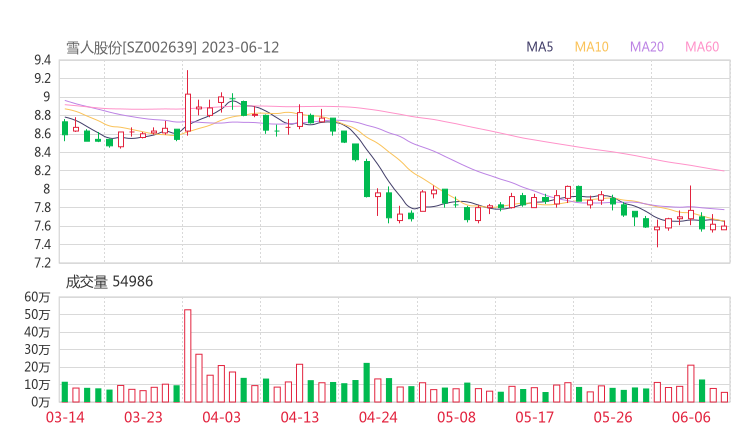The width and height of the screenshot is (740, 440).
Task: Click the MA60 legend label
Action: point(702,47)
